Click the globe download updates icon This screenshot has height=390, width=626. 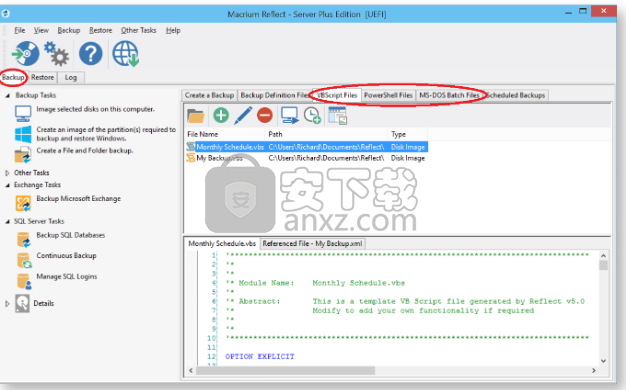pos(125,53)
